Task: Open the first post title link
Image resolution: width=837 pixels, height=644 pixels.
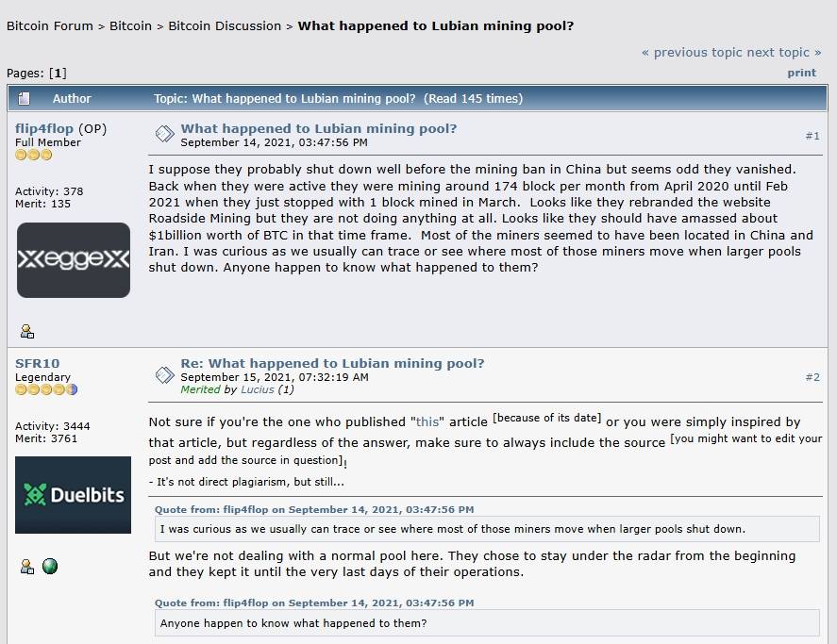Action: 319,128
